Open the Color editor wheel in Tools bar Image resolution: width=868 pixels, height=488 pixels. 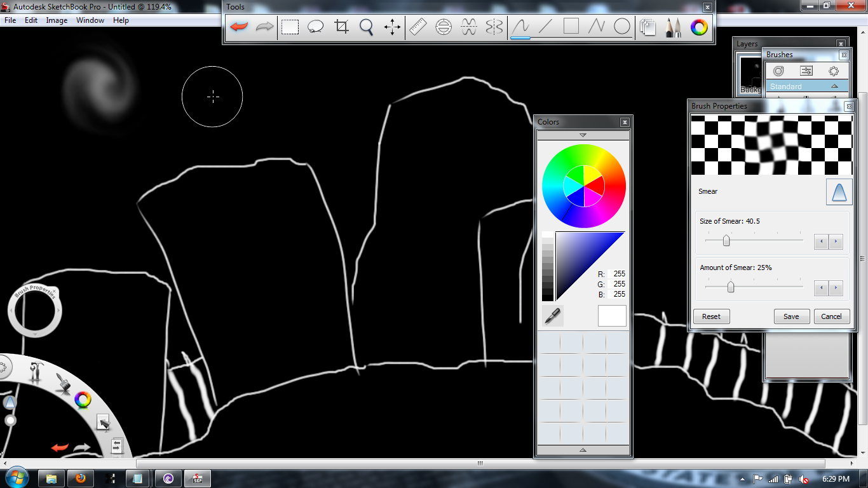pyautogui.click(x=699, y=27)
